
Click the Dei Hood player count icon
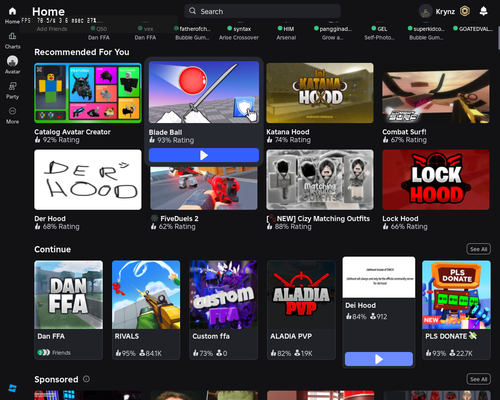pos(373,316)
